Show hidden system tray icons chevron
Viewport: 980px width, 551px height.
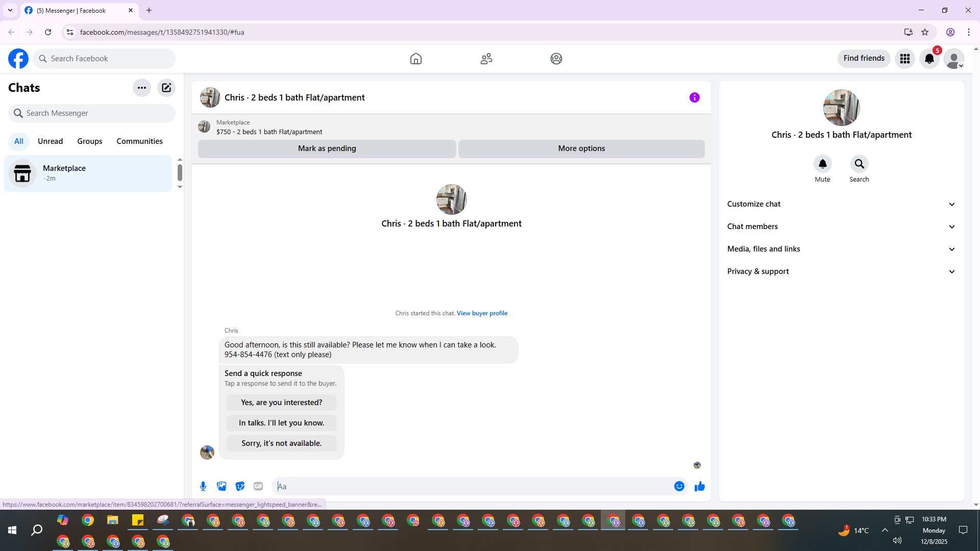(x=885, y=530)
